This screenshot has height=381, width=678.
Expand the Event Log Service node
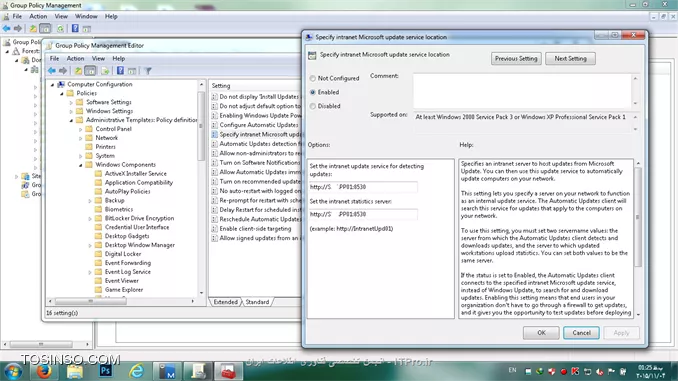(90, 272)
